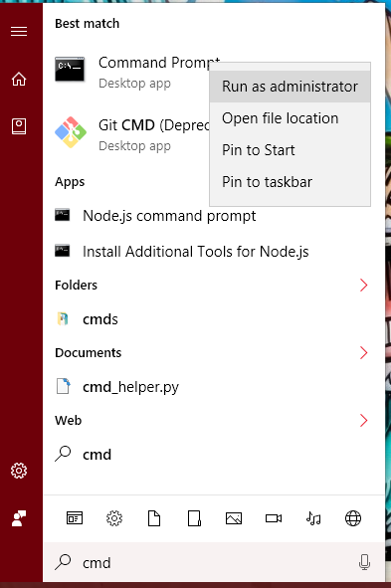Image resolution: width=391 pixels, height=588 pixels.
Task: Click the Apps section header
Action: 70,182
